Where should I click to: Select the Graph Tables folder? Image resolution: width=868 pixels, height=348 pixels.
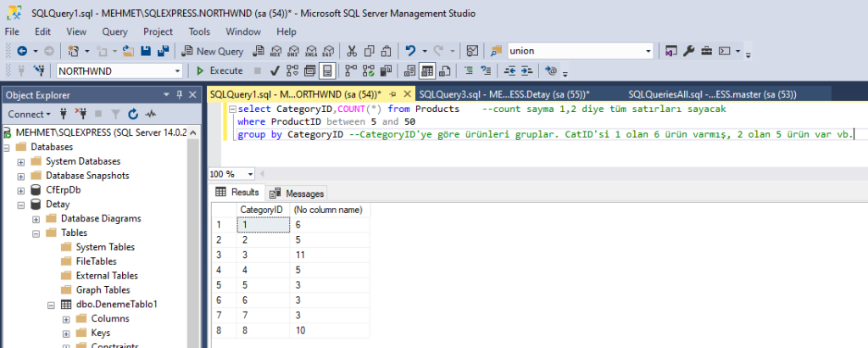click(x=103, y=289)
